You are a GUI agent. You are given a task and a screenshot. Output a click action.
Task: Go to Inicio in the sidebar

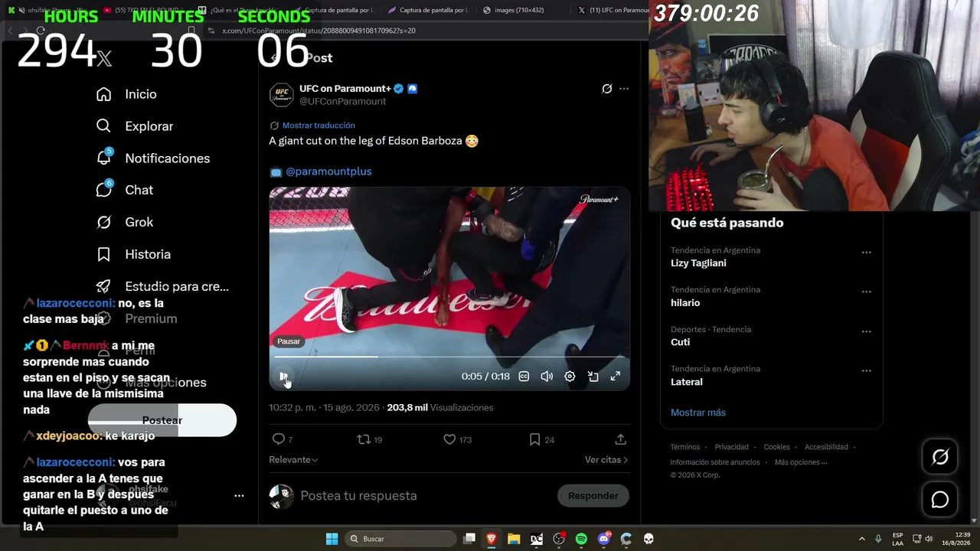(126, 94)
